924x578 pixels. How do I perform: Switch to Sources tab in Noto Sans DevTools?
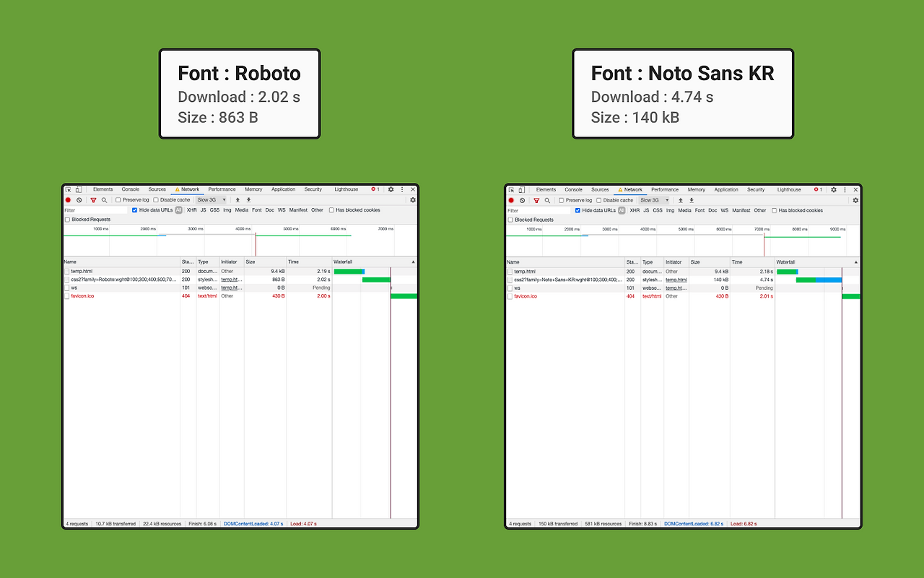coord(600,190)
